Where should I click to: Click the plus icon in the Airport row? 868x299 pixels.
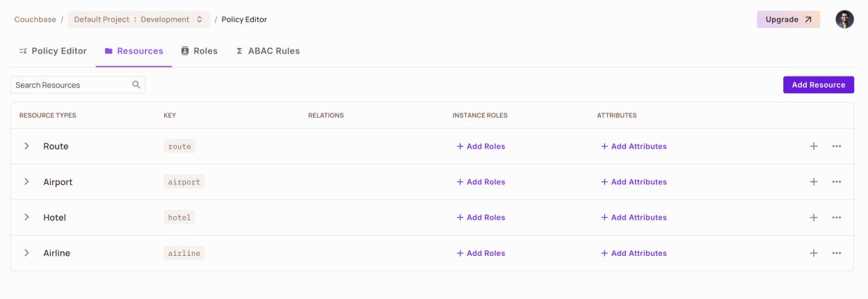click(814, 181)
